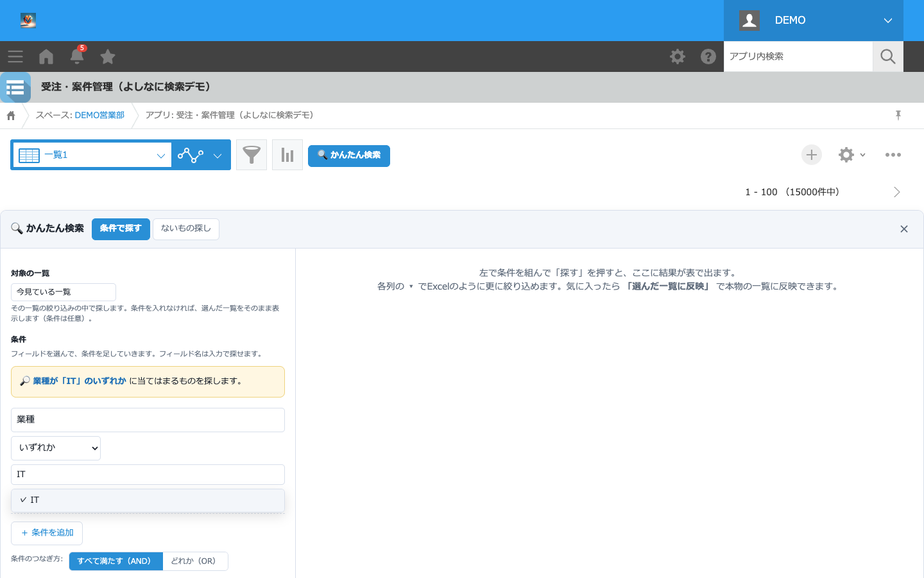Open the help question mark icon
Viewport: 924px width, 578px height.
(x=708, y=57)
